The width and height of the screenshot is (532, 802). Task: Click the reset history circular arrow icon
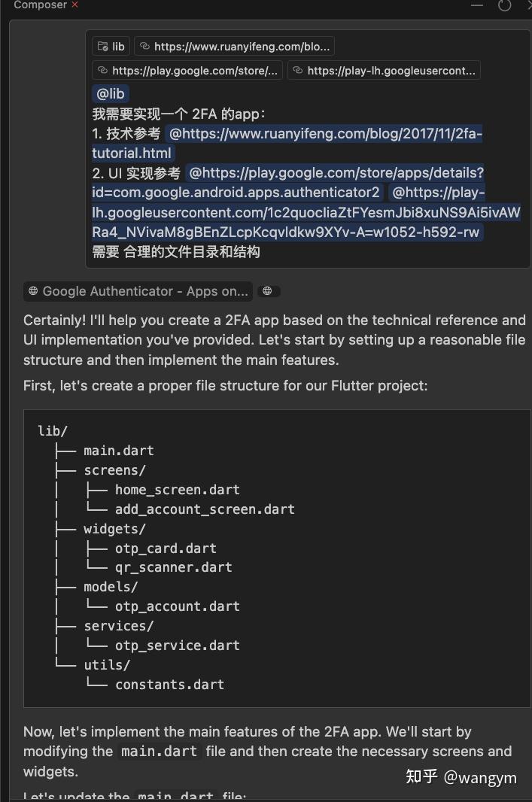tap(504, 5)
